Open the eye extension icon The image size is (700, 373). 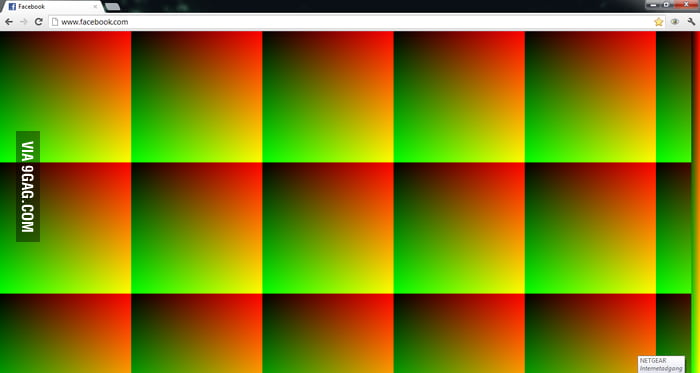(675, 22)
